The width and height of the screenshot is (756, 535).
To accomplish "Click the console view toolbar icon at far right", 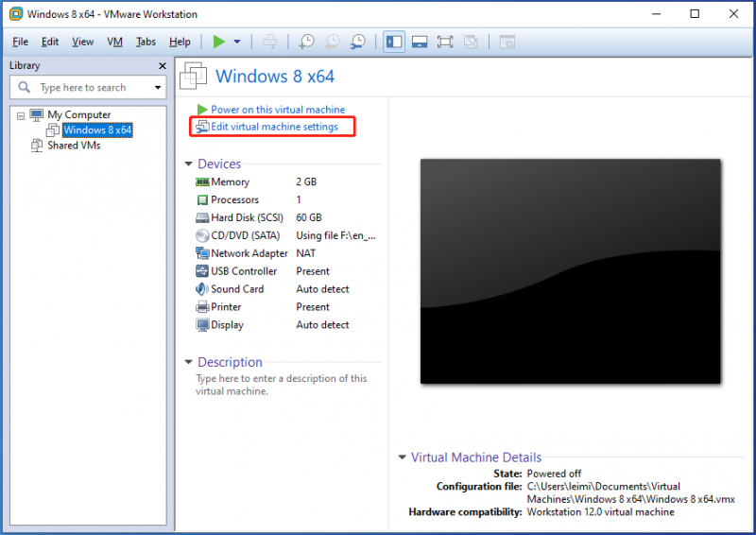I will 507,42.
